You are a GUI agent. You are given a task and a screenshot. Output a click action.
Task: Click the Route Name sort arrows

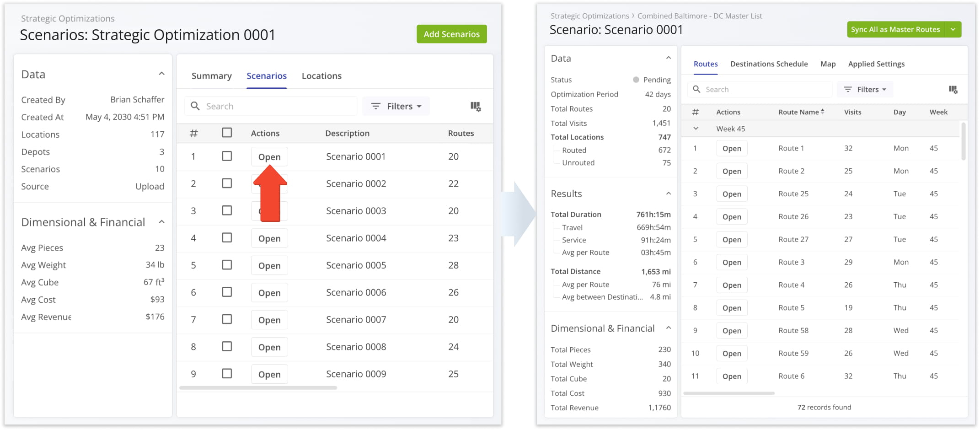point(823,112)
